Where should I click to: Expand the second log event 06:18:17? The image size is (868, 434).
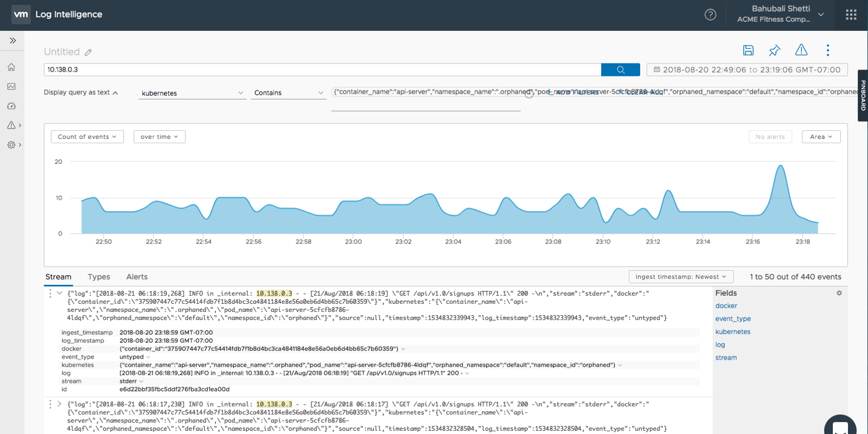click(60, 404)
